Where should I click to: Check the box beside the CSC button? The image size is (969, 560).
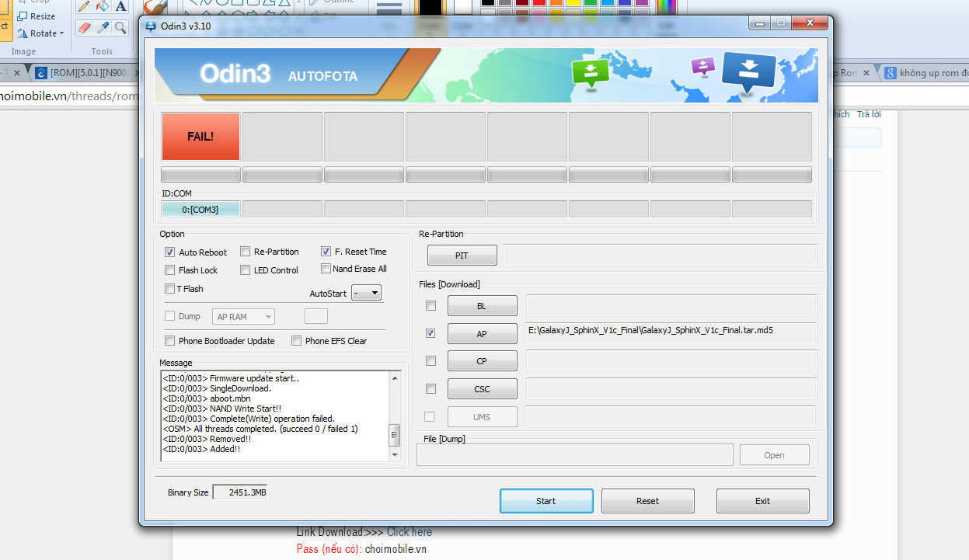tap(430, 389)
